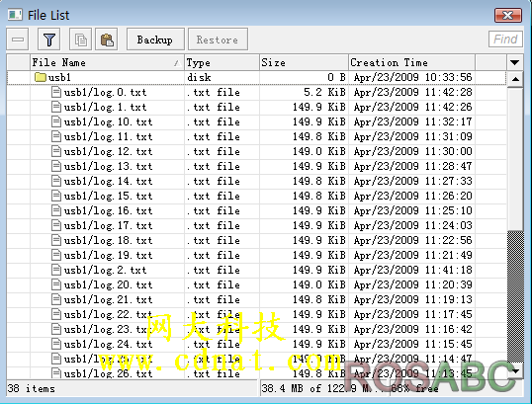
Task: Click the Restore button
Action: tap(218, 40)
